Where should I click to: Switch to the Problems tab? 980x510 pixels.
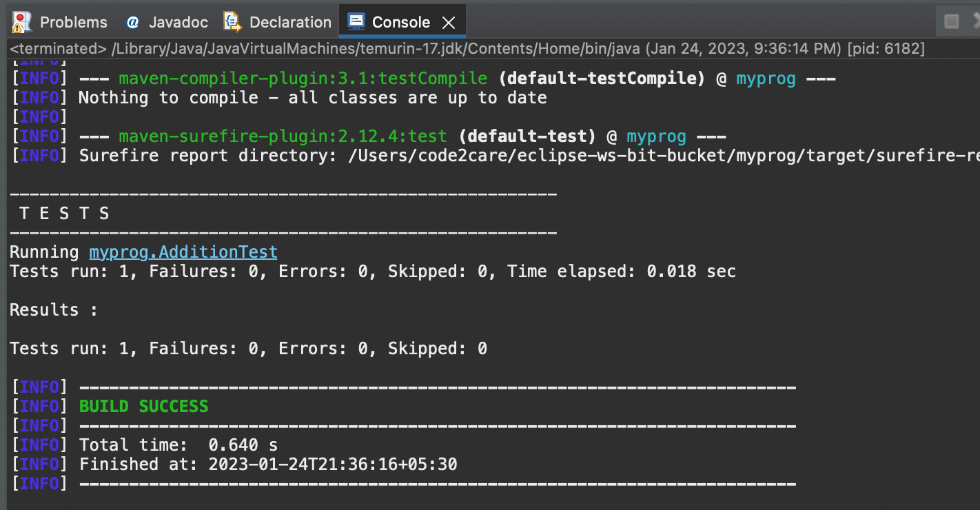[72, 21]
